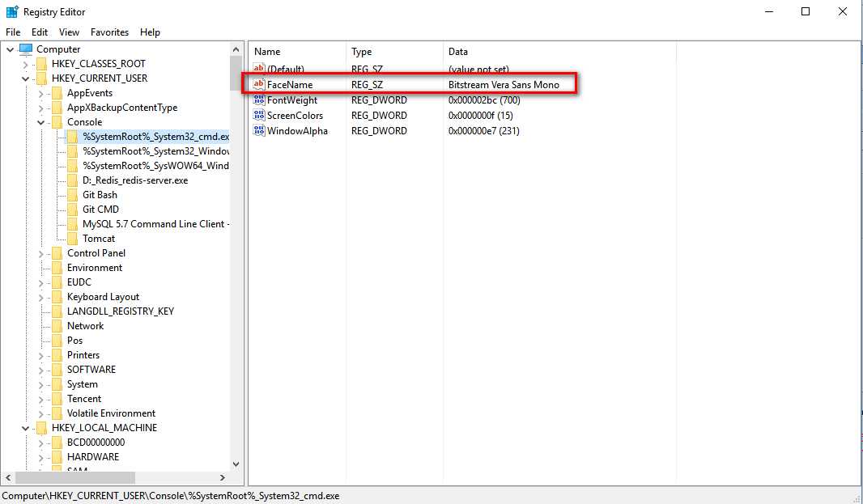Image resolution: width=863 pixels, height=504 pixels.
Task: Click the FaceName string value icon
Action: (x=259, y=84)
